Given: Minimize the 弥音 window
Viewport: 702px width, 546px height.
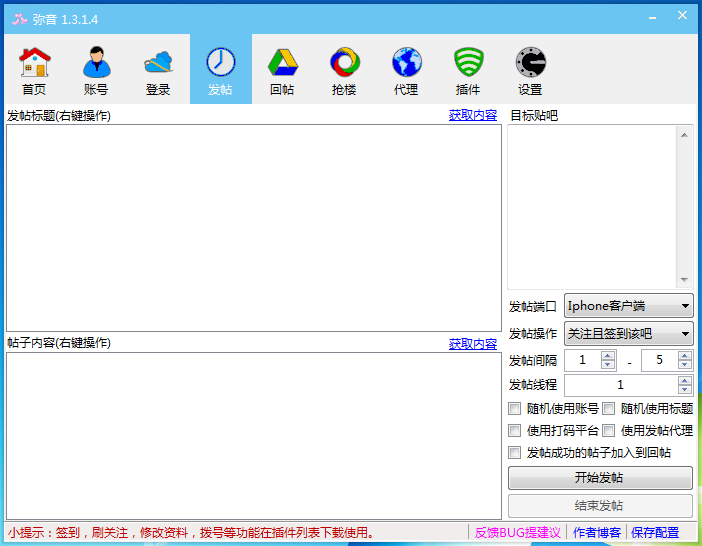Looking at the screenshot, I should click(652, 18).
